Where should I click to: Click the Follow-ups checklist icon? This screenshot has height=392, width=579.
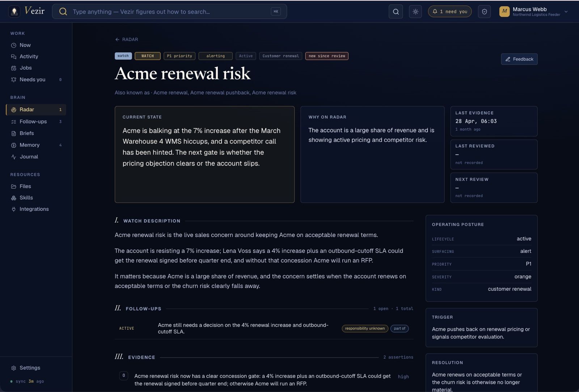pos(14,122)
